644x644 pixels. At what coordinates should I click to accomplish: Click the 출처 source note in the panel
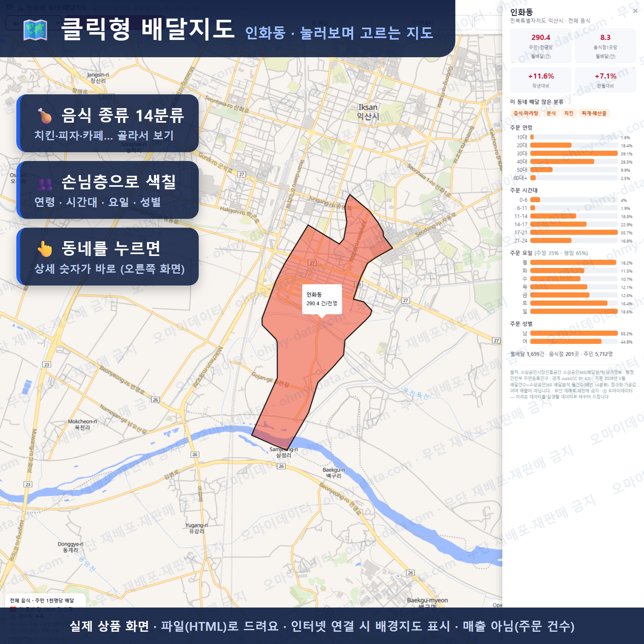pos(573,384)
